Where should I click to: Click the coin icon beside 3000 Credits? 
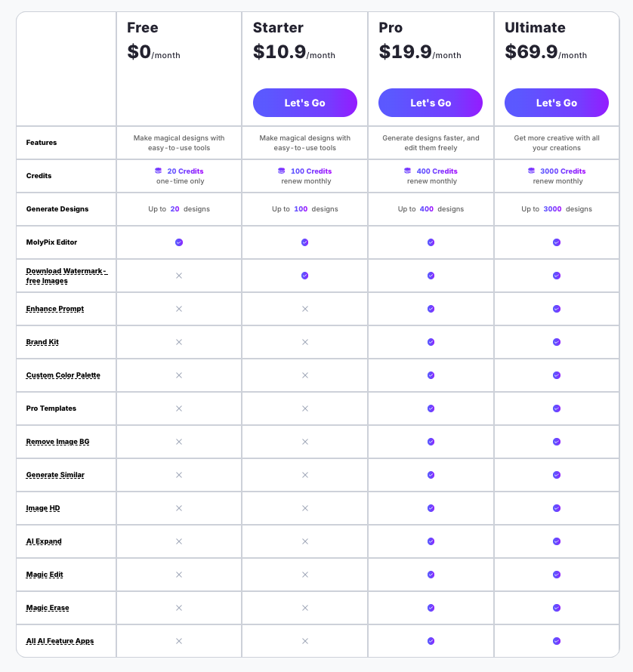click(x=532, y=171)
